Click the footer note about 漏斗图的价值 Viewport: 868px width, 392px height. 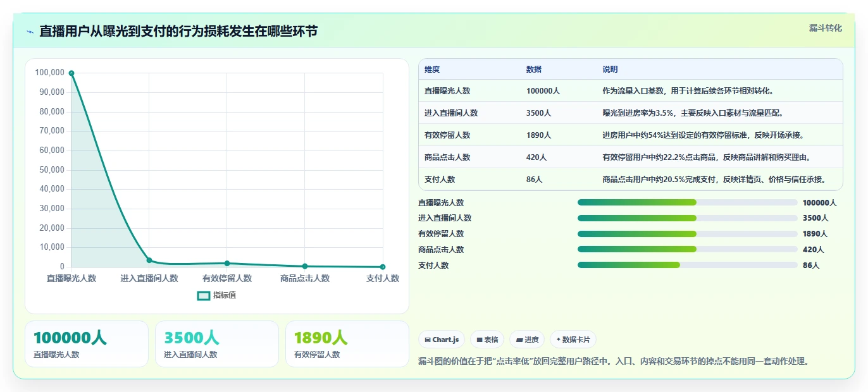(614, 362)
